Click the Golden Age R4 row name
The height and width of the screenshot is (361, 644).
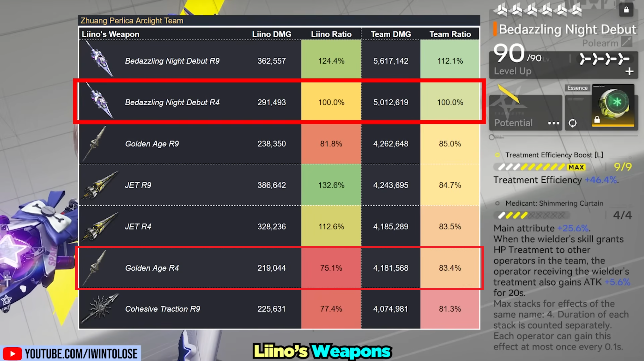[152, 268]
